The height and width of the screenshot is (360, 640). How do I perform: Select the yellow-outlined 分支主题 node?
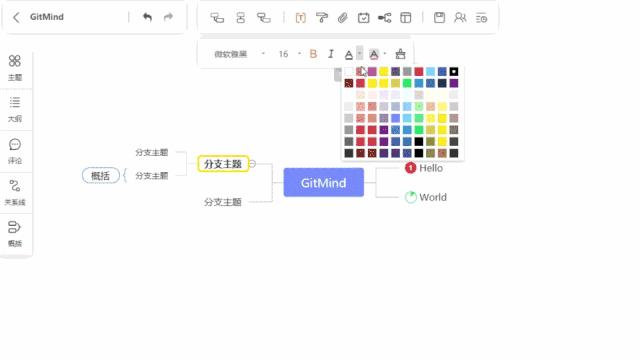[x=223, y=164]
